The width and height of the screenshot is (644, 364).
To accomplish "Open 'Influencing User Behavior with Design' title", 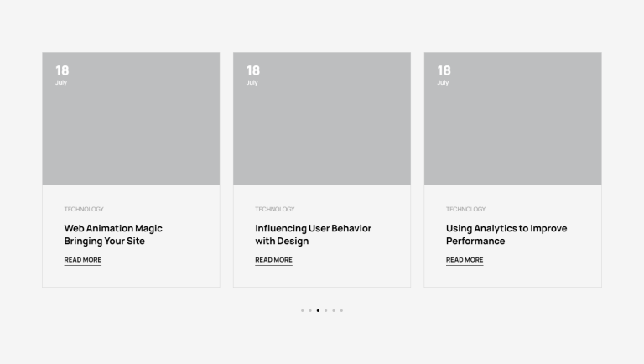I will click(x=313, y=235).
